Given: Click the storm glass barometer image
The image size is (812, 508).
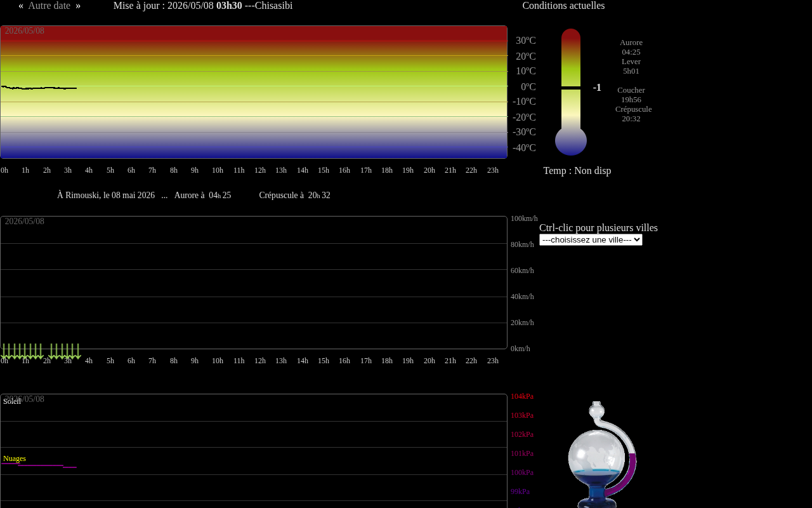Looking at the screenshot, I should tap(602, 455).
